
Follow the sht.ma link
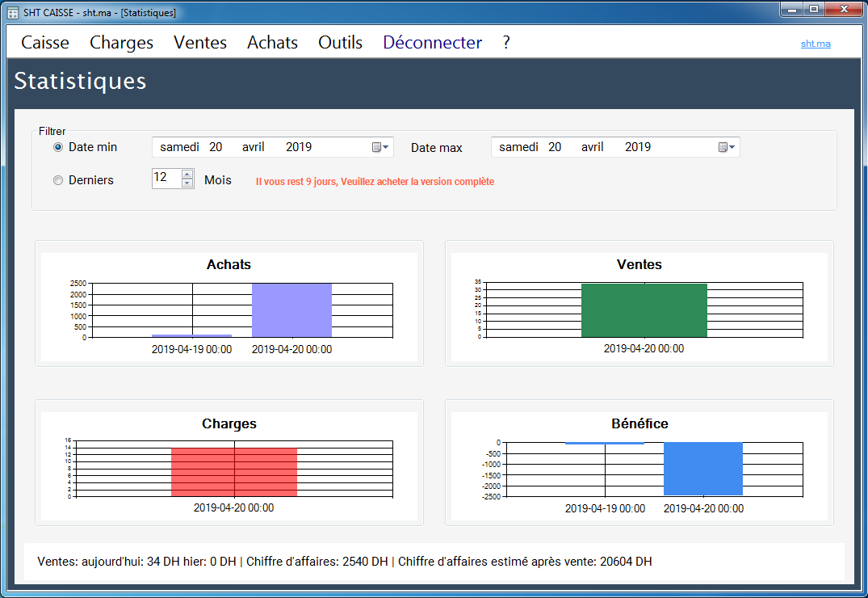point(816,44)
